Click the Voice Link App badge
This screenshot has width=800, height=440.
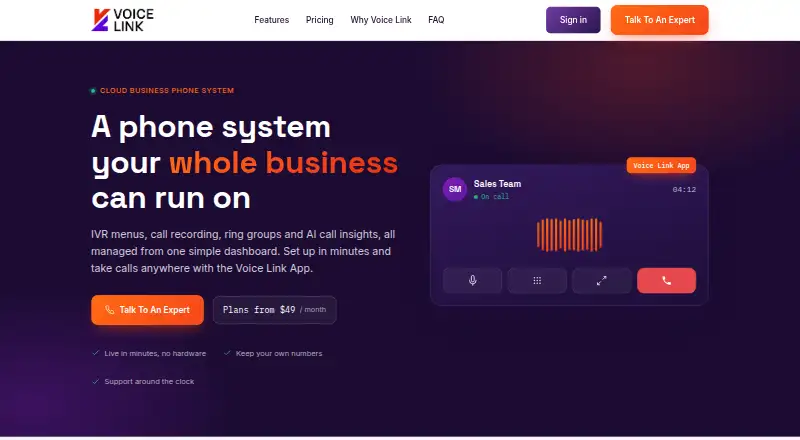(x=661, y=165)
